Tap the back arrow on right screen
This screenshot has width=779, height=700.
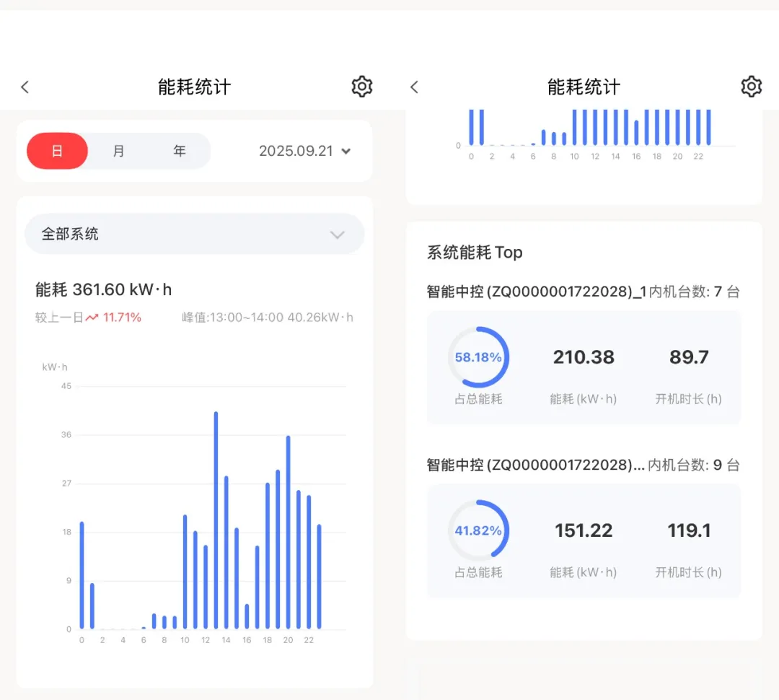pyautogui.click(x=414, y=87)
